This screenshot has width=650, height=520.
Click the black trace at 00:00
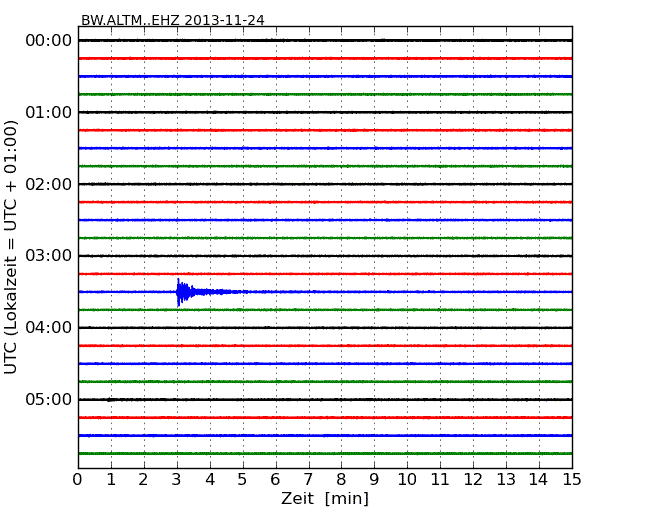click(x=325, y=41)
